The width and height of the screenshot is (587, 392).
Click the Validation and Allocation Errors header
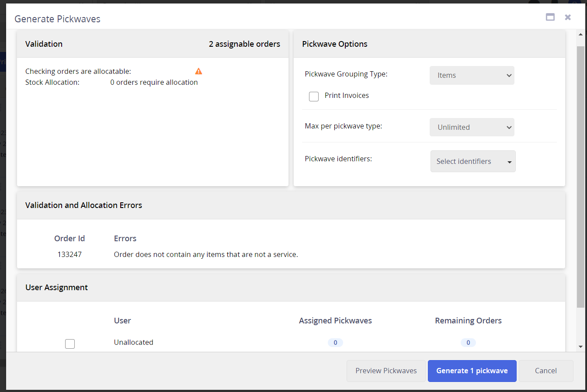pos(83,205)
